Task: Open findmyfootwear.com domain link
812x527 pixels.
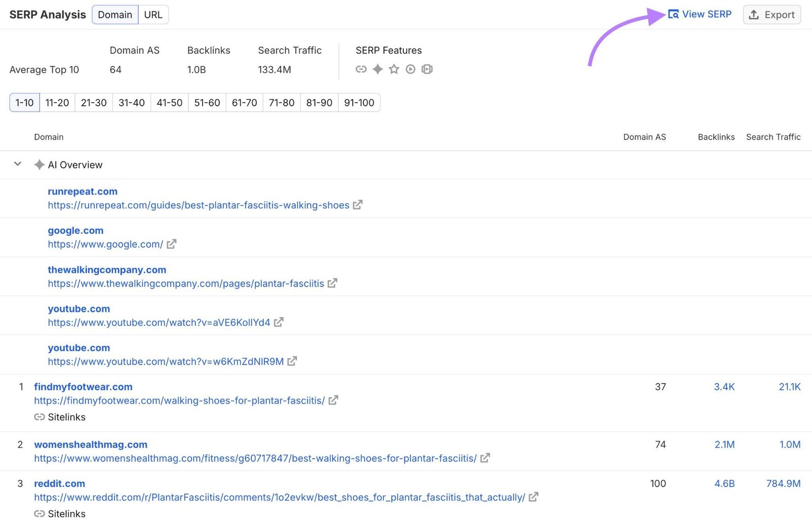Action: (x=83, y=387)
